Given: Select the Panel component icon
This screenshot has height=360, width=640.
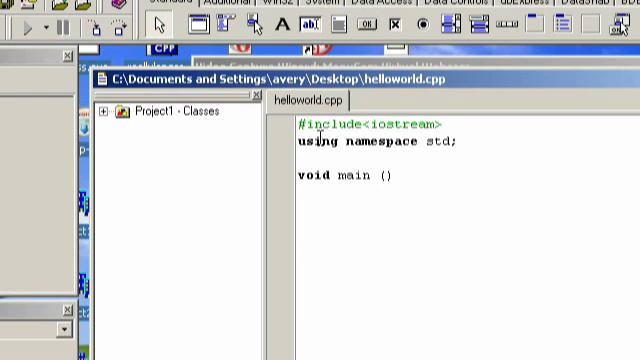Looking at the screenshot, I should pos(591,24).
